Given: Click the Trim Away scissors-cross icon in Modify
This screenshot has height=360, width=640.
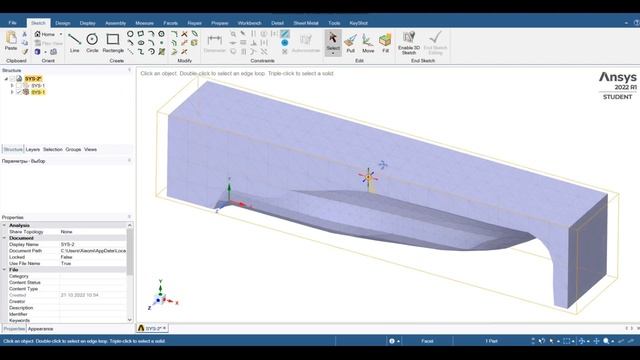Looking at the screenshot, I should click(184, 34).
